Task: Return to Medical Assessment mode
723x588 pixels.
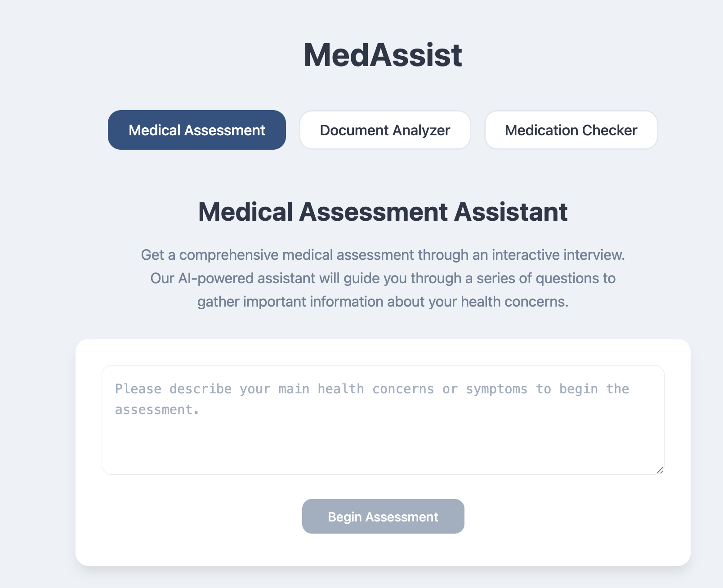Action: pyautogui.click(x=196, y=129)
